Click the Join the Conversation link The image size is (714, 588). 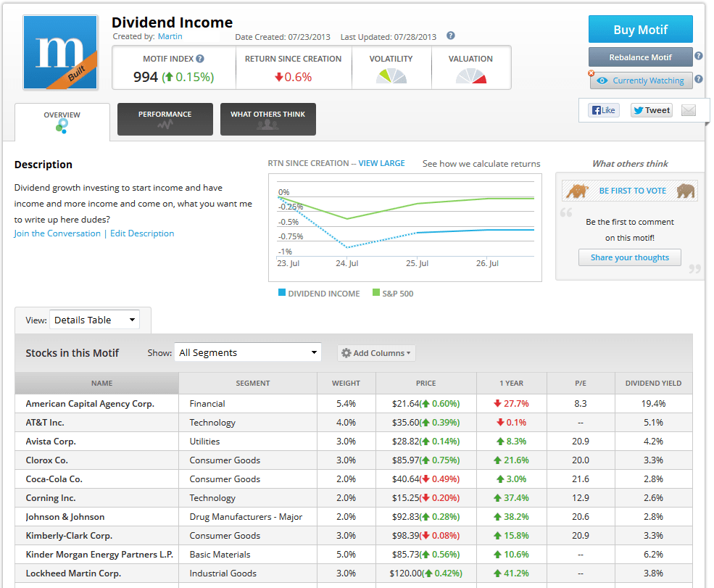[57, 233]
